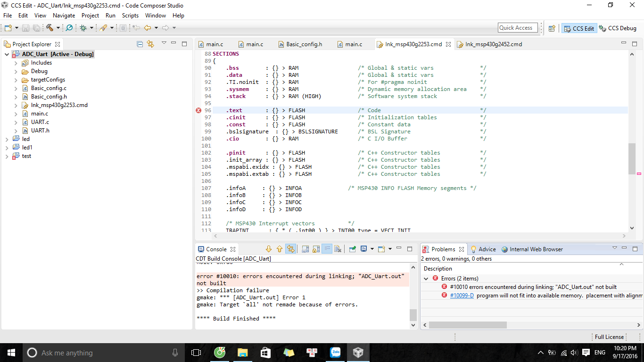Click the Back navigation arrow
The width and height of the screenshot is (644, 362).
[148, 28]
